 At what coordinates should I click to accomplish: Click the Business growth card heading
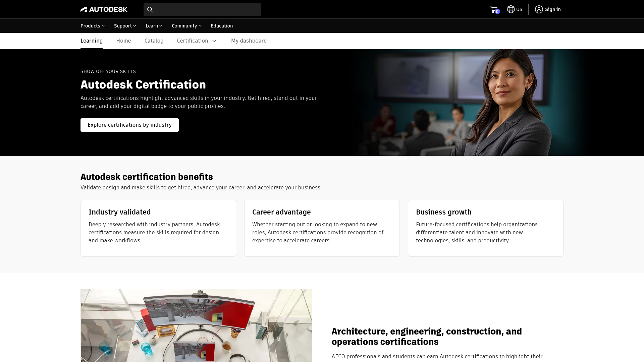(x=444, y=212)
